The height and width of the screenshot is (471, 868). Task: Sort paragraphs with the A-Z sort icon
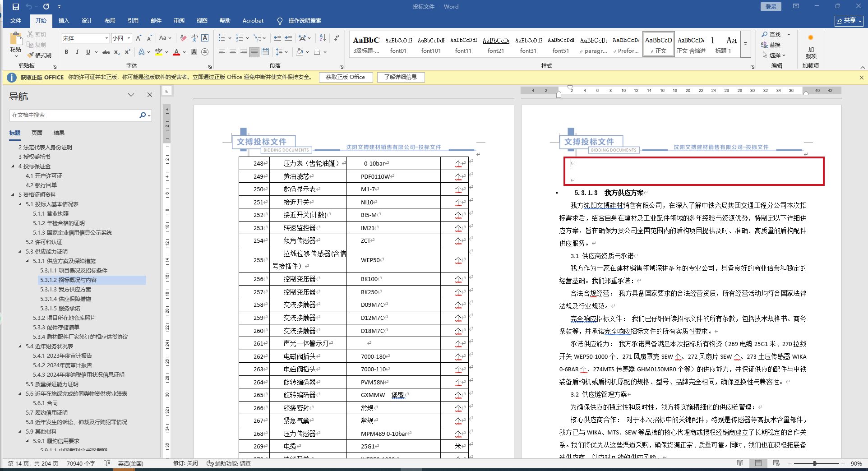click(x=323, y=38)
